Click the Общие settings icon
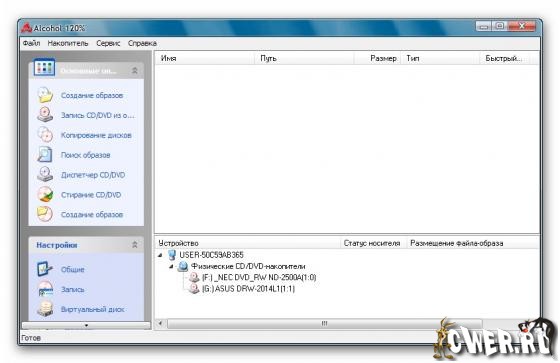The image size is (560, 363). (x=45, y=269)
